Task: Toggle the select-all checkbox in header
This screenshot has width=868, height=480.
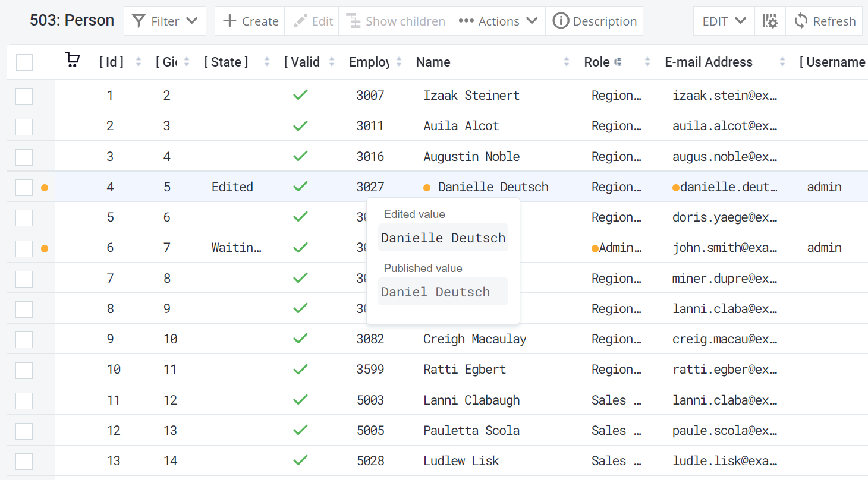Action: point(24,62)
